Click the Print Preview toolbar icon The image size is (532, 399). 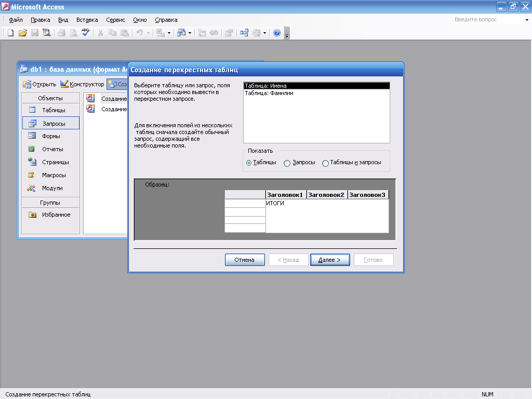coord(74,33)
